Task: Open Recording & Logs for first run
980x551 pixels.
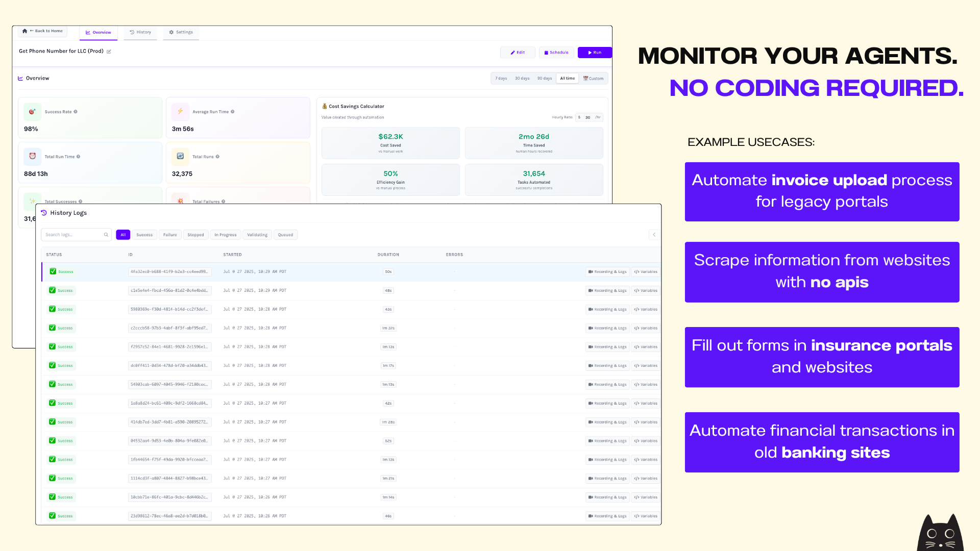Action: point(607,272)
